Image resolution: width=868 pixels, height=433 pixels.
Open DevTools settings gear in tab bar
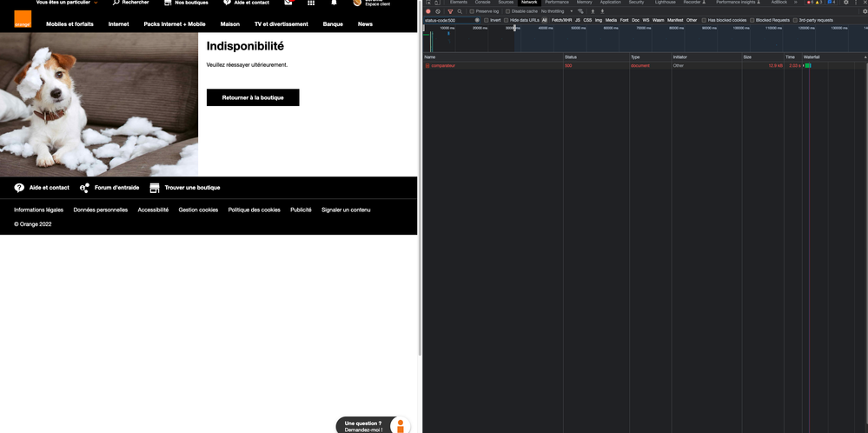pyautogui.click(x=846, y=3)
